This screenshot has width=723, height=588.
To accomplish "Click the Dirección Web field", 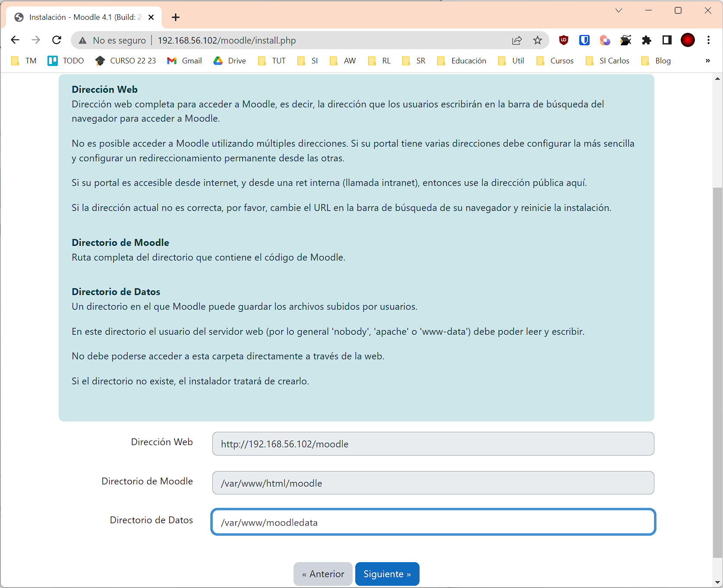I will coord(433,444).
